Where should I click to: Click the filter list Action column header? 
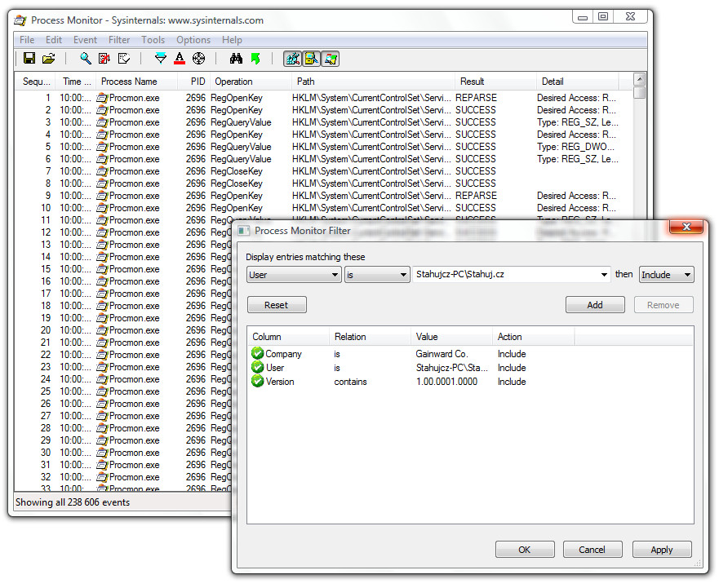click(x=534, y=337)
